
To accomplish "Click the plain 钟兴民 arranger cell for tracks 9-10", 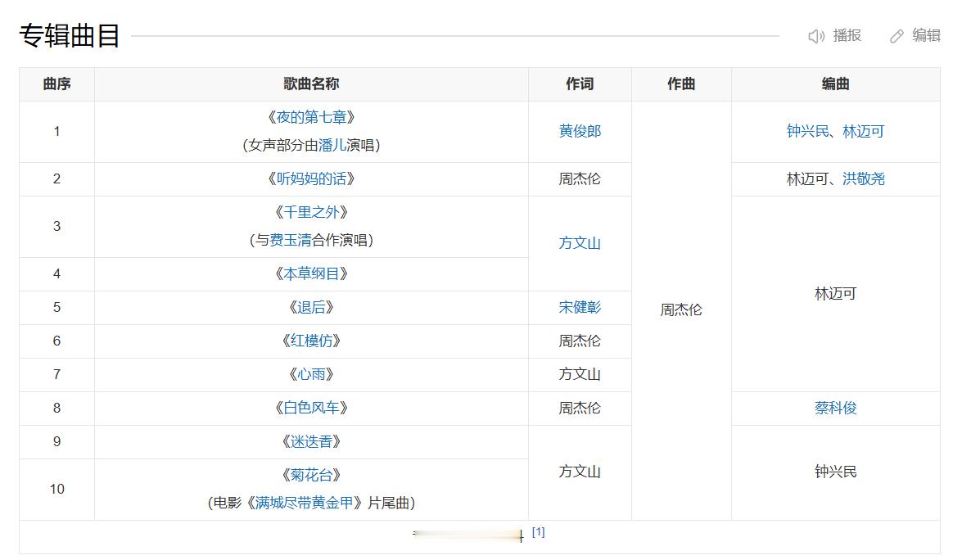I will tap(836, 472).
